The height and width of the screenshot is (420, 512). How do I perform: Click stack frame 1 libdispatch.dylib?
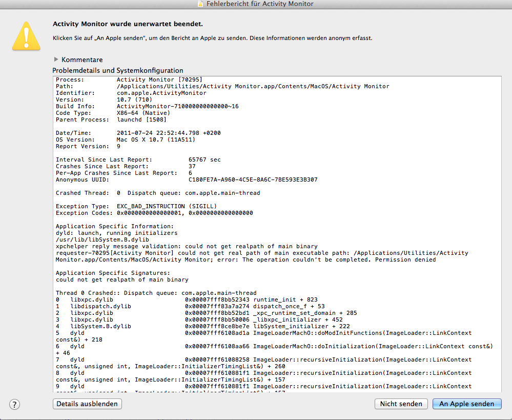coord(190,306)
